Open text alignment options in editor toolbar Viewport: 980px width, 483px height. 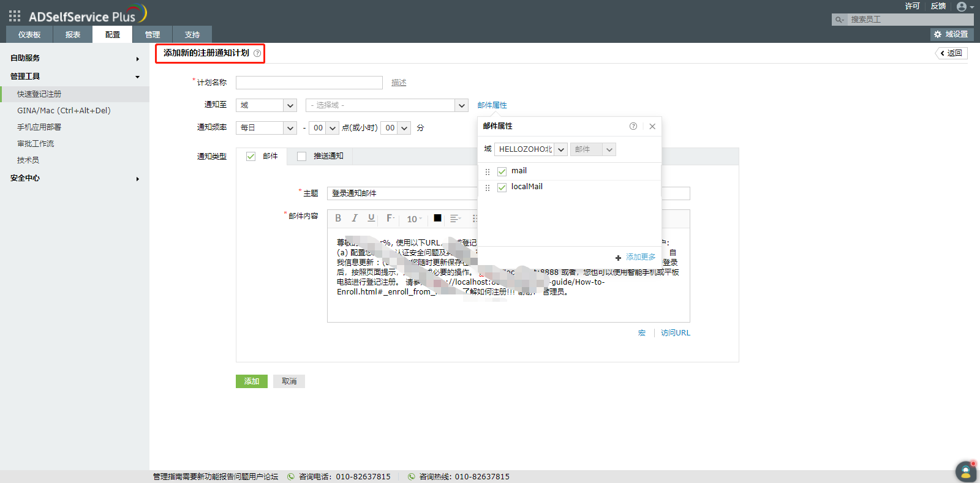coord(455,219)
